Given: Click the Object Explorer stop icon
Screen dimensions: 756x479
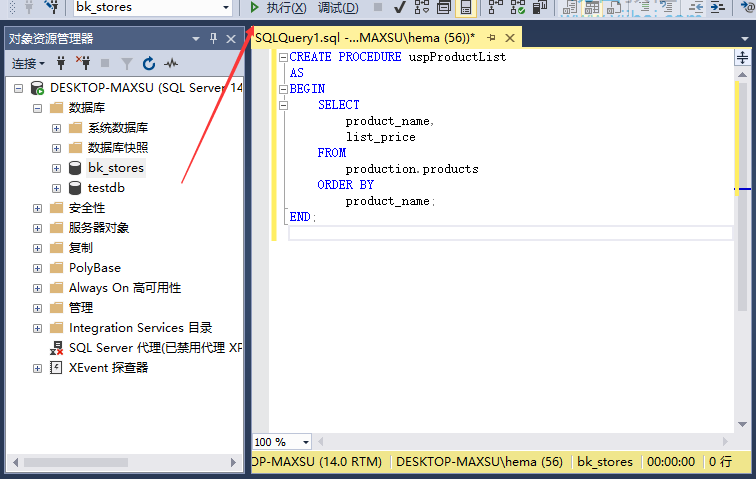Looking at the screenshot, I should coord(105,63).
